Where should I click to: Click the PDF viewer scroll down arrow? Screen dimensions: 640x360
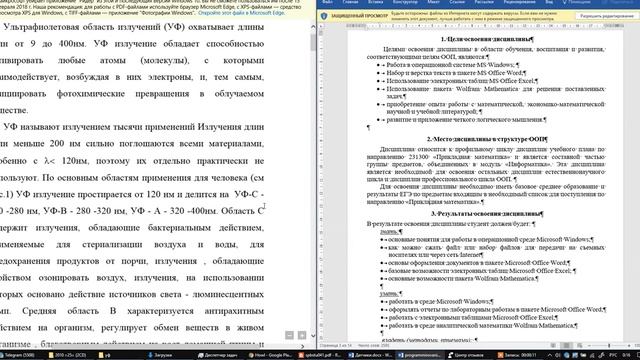tap(313, 336)
